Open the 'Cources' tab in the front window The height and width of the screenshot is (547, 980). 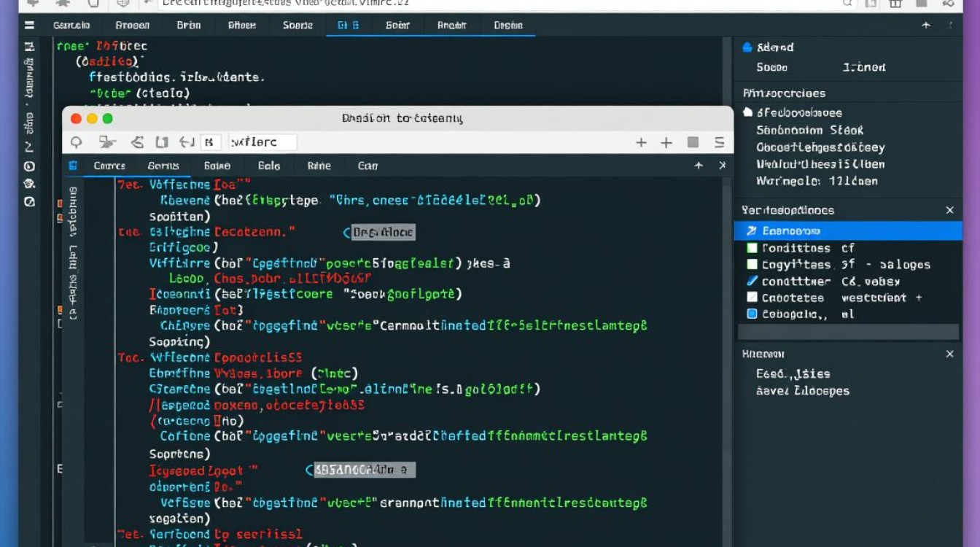click(109, 166)
